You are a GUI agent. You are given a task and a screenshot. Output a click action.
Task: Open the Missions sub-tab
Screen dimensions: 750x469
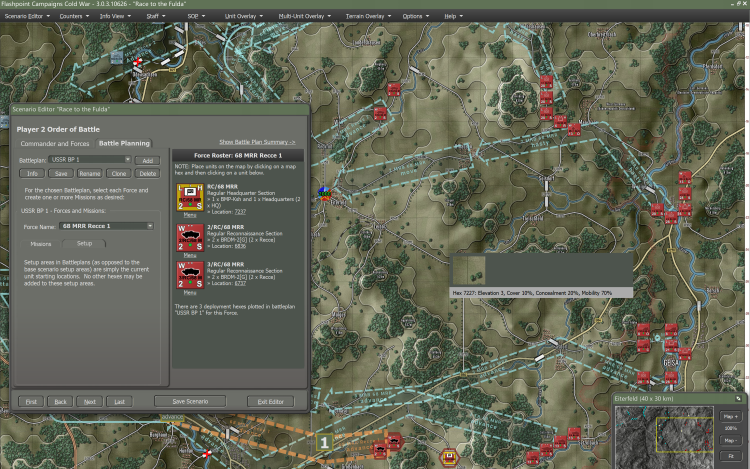tap(41, 244)
